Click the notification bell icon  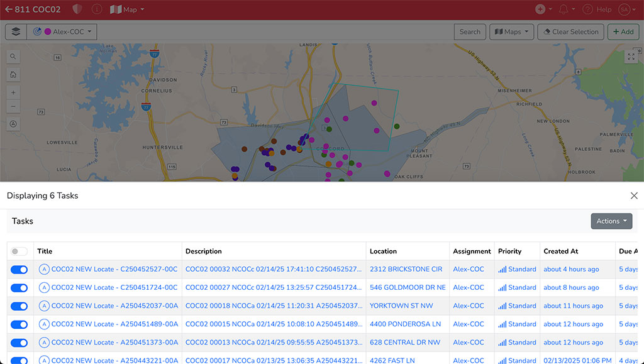click(563, 9)
